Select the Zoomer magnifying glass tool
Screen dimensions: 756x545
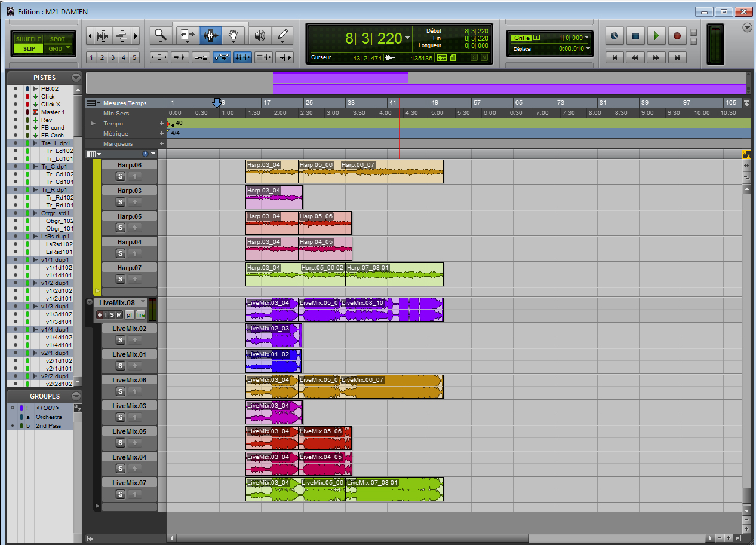tap(161, 36)
